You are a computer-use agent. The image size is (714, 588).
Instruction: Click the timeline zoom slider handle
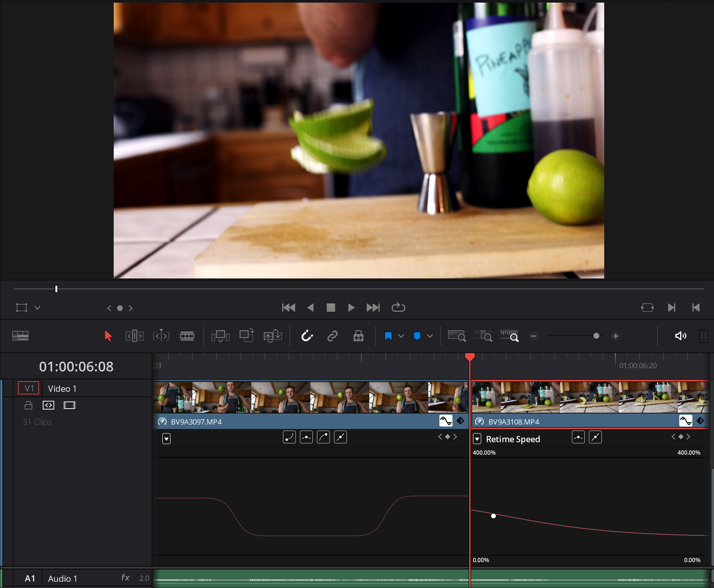(596, 336)
